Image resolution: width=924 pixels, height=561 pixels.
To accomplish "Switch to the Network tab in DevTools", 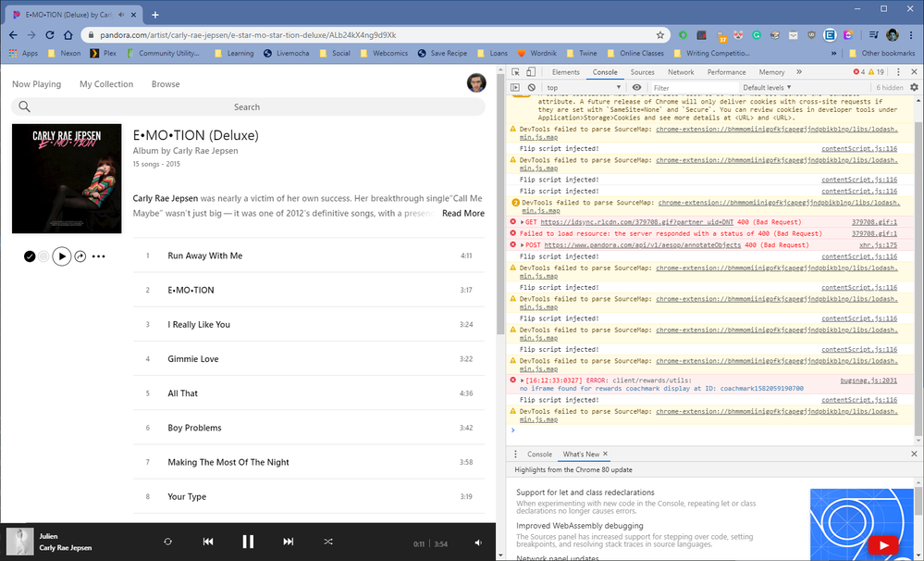I will 681,72.
